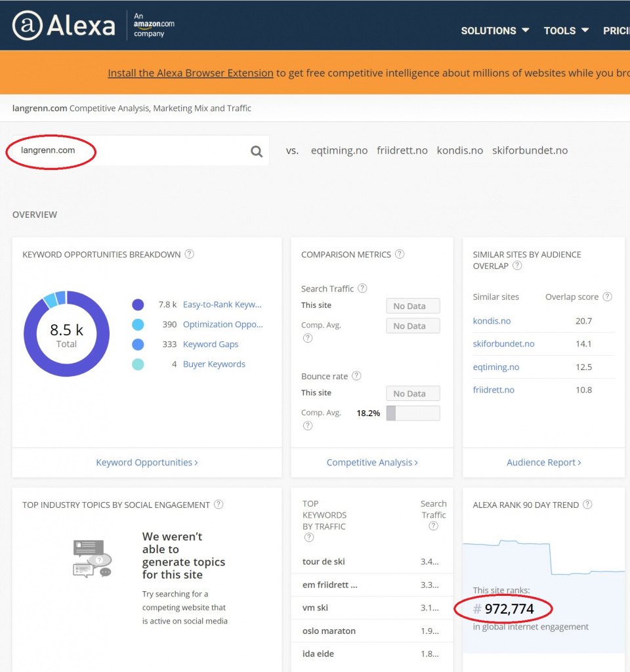The image size is (630, 672).
Task: Open Easy-to-Rank Keywords link
Action: [222, 304]
